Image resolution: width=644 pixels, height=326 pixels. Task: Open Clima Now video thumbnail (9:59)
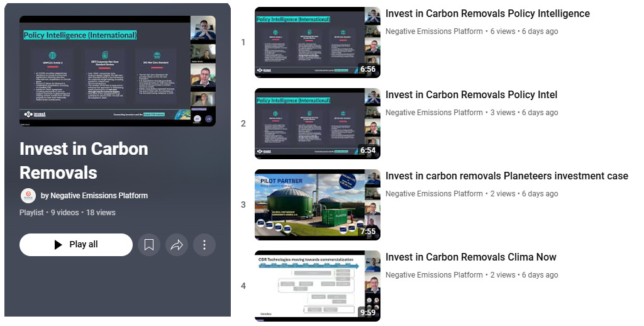(x=318, y=286)
